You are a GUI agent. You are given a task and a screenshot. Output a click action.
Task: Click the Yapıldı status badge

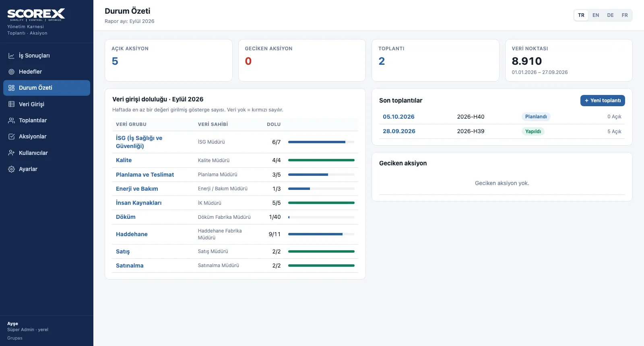(x=533, y=132)
